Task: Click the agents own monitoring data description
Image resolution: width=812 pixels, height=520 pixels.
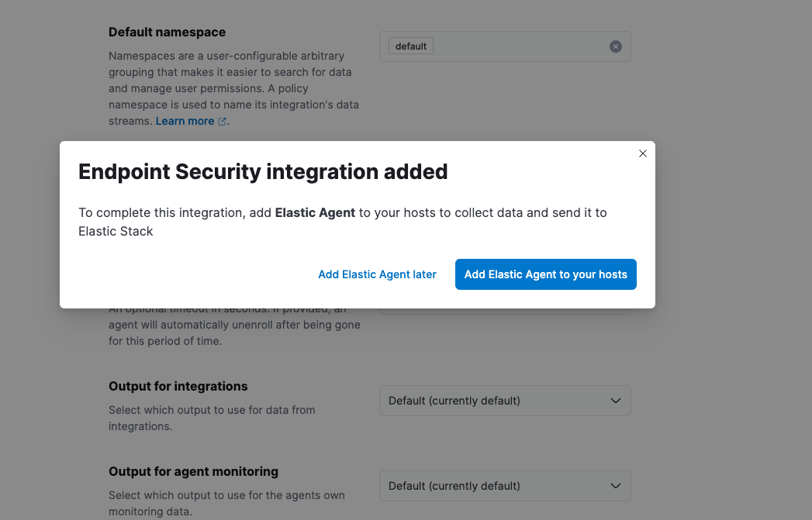Action: pyautogui.click(x=226, y=504)
